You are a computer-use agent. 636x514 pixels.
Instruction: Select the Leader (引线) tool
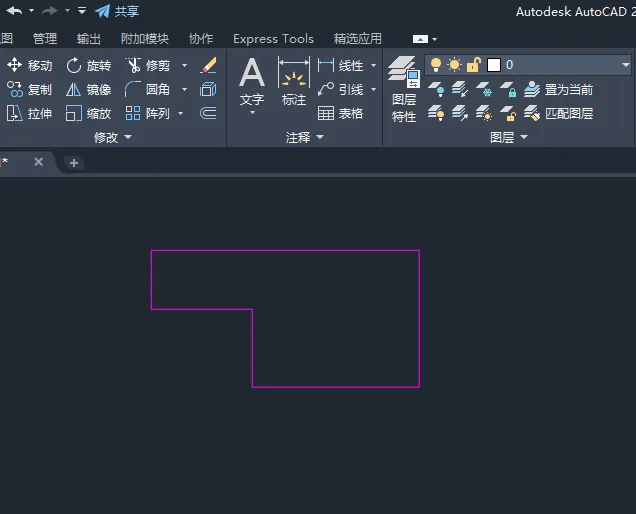coord(341,89)
